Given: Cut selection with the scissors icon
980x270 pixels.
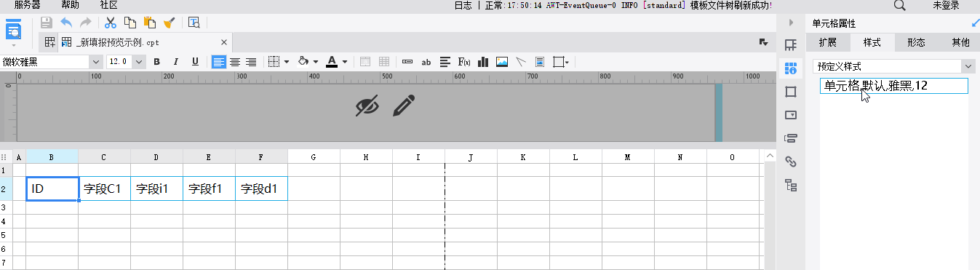Looking at the screenshot, I should (x=111, y=23).
